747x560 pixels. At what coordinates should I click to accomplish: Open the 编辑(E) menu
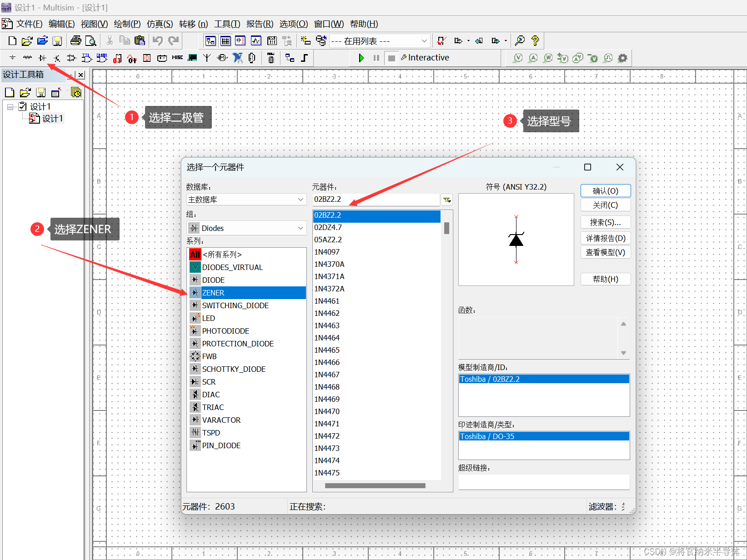pyautogui.click(x=61, y=24)
